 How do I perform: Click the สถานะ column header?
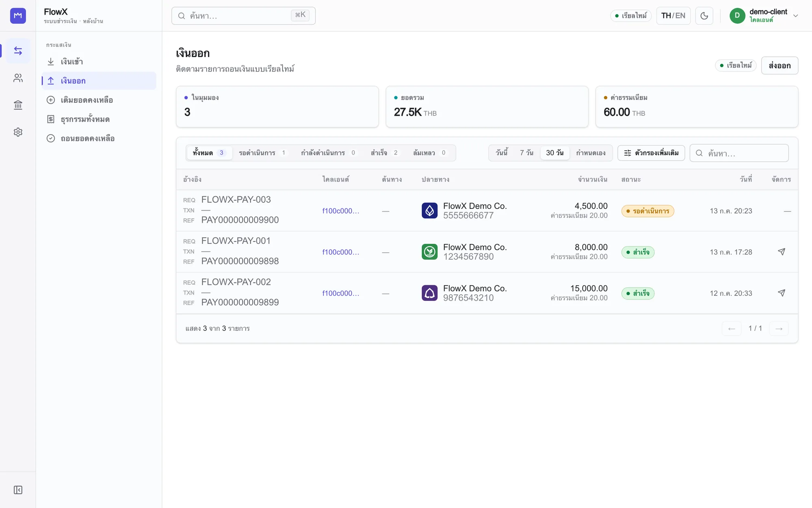(631, 179)
